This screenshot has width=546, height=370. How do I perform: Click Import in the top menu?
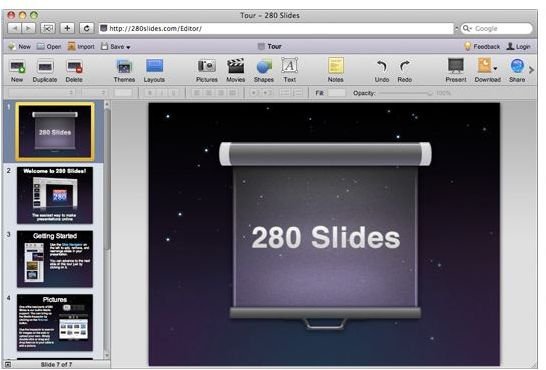[x=81, y=47]
